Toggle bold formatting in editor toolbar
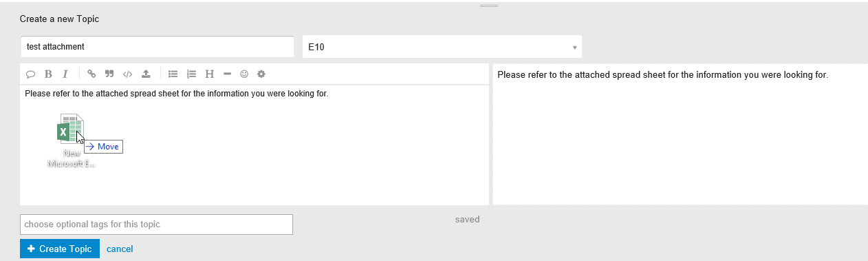Screen dimensions: 868x261 48,74
